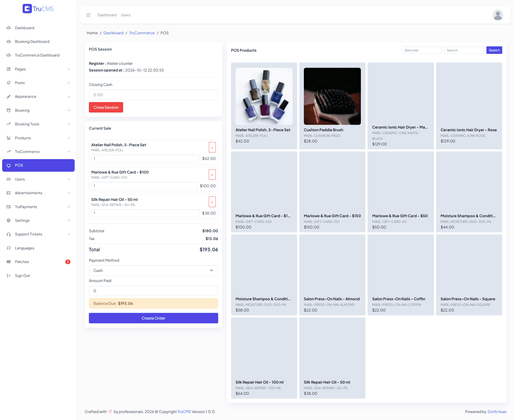Viewport: 514px width, 420px height.
Task: Open the Payment Method Cash dropdown
Action: 153,271
